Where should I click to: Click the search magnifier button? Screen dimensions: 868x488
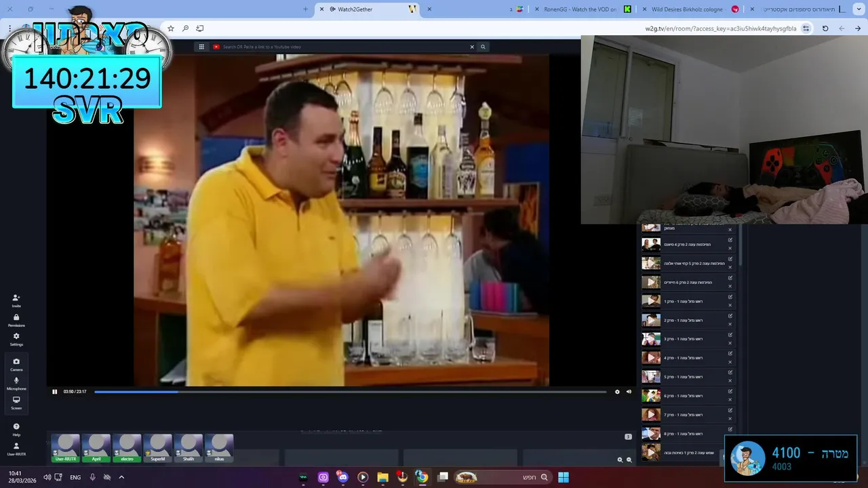[483, 47]
